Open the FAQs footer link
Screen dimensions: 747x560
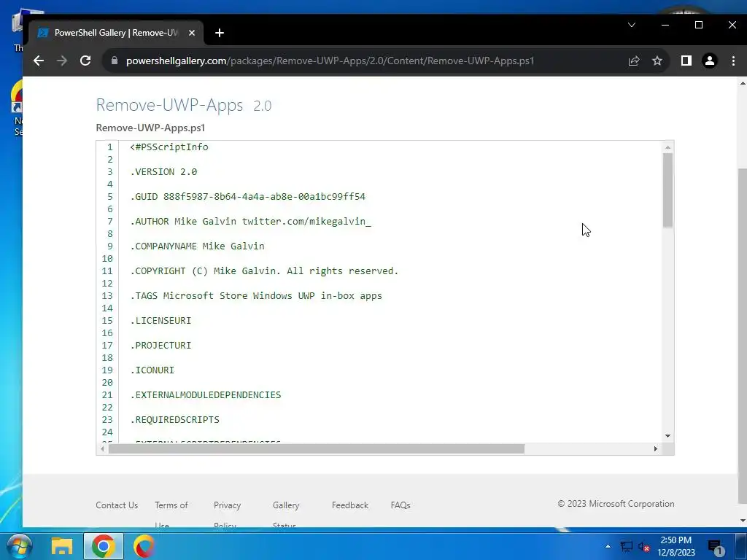tap(400, 505)
